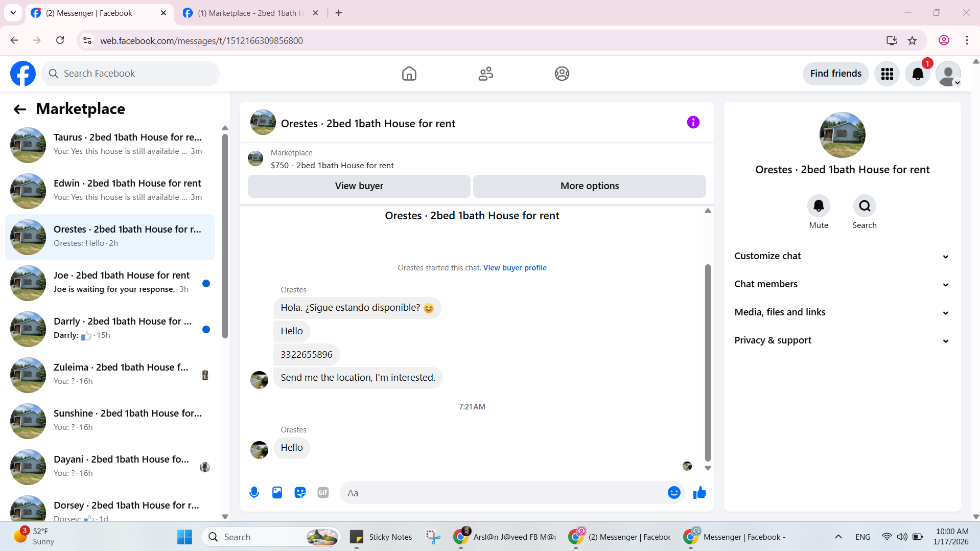Screen dimensions: 980x551
Task: Open Dayani conversation
Action: pyautogui.click(x=110, y=467)
